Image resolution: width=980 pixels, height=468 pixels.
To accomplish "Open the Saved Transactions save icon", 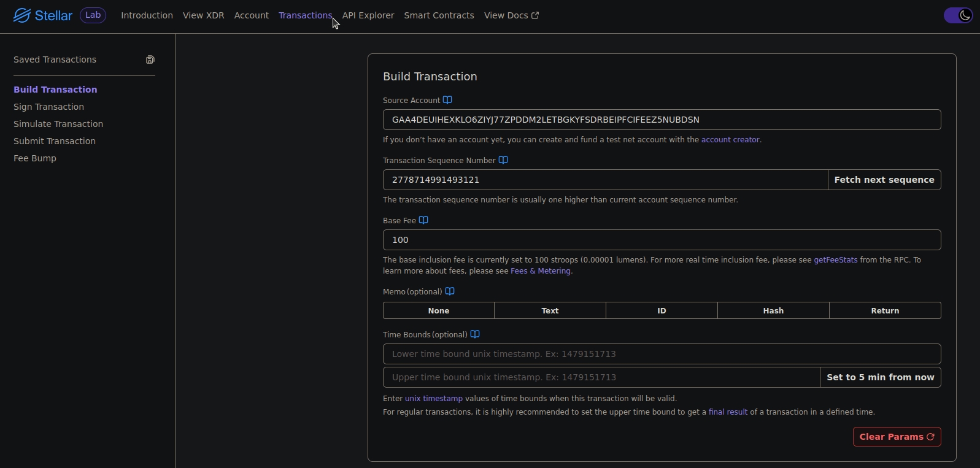I will (150, 59).
